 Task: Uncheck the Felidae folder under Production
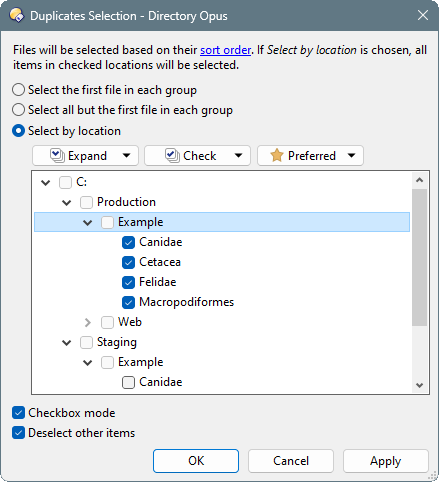point(128,282)
